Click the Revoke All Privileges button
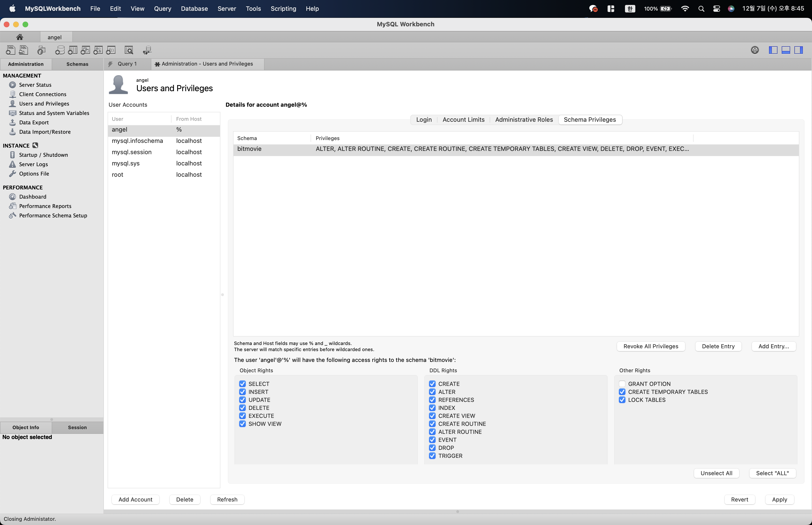This screenshot has height=525, width=812. [651, 346]
